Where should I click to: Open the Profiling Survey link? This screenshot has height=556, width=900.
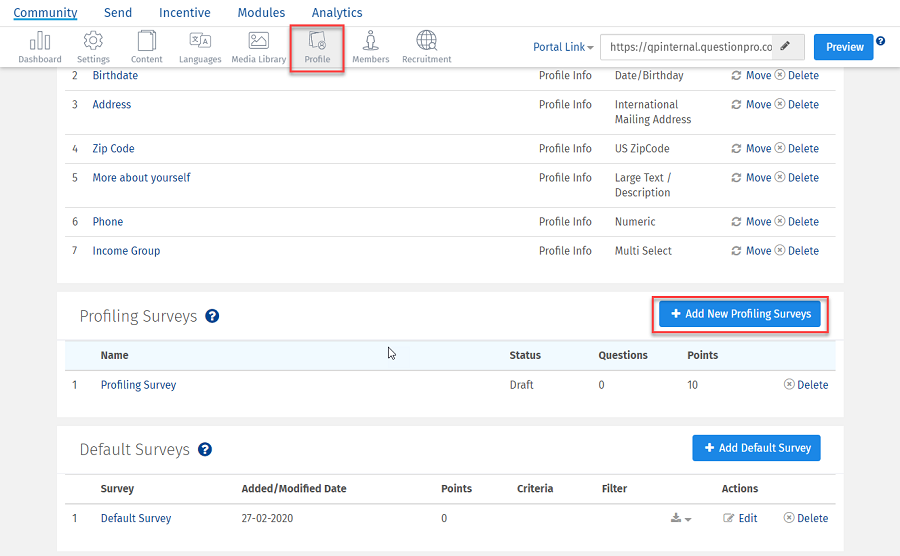click(138, 385)
